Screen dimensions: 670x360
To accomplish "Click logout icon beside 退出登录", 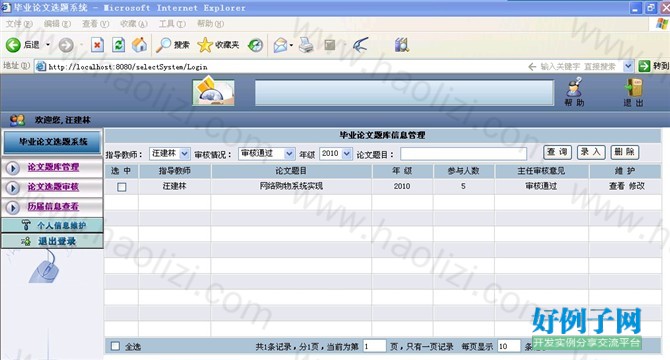I will tap(26, 241).
